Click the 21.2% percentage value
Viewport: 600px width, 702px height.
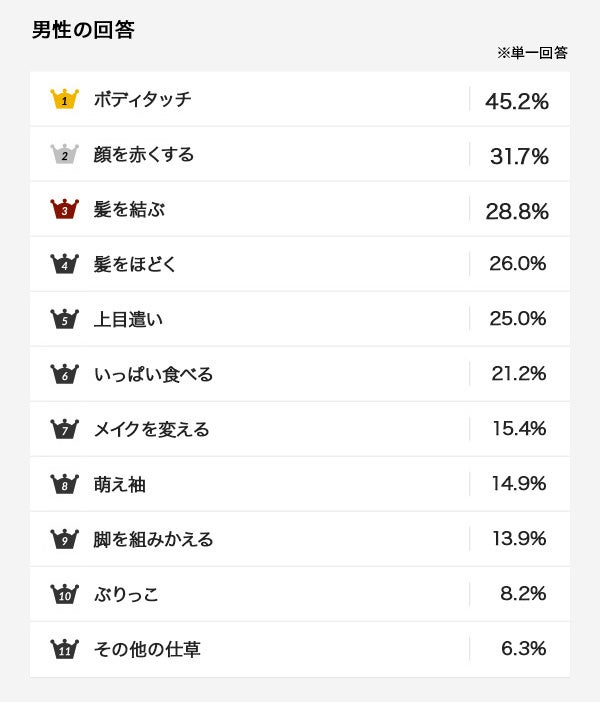(x=519, y=374)
